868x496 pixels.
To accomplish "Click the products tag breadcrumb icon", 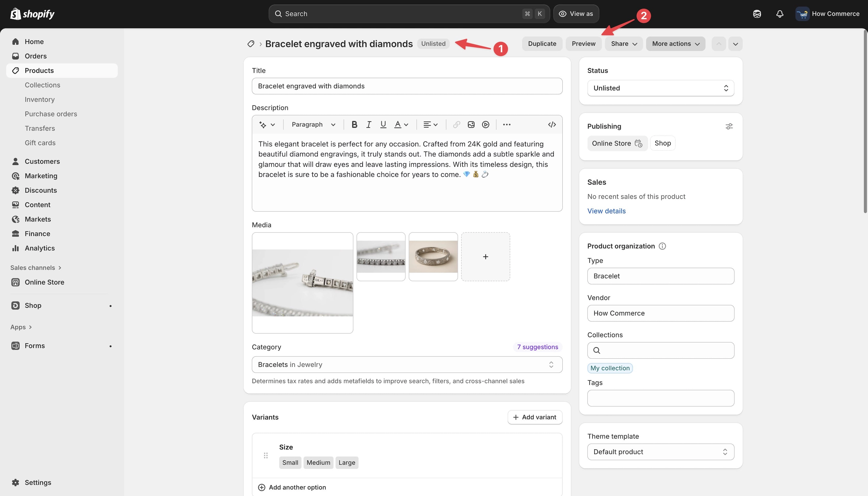I will (x=251, y=44).
